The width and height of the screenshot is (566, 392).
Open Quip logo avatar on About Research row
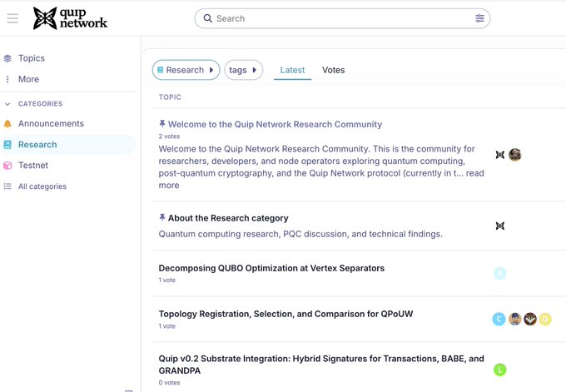coord(500,226)
